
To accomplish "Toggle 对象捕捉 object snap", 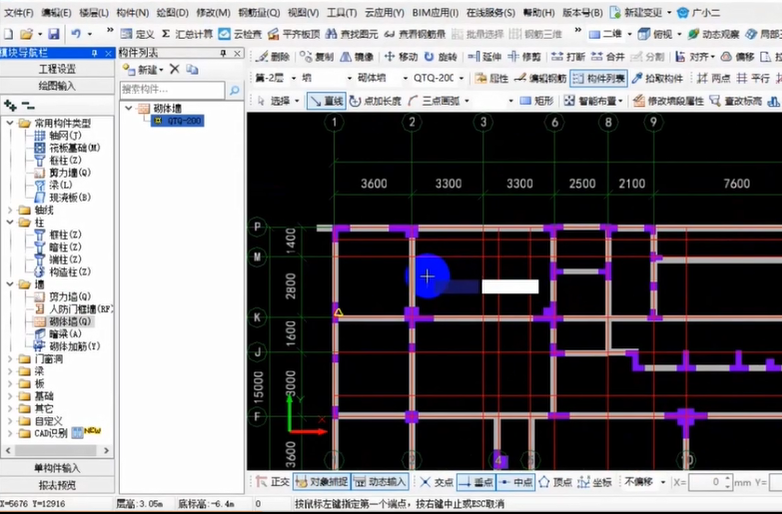I will (x=322, y=482).
